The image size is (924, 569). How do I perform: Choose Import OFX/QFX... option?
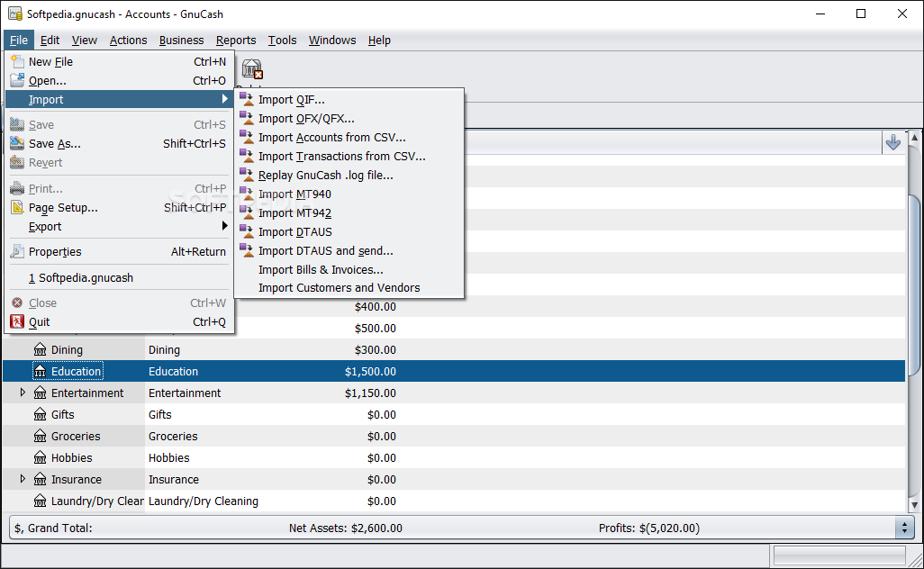(x=349, y=119)
